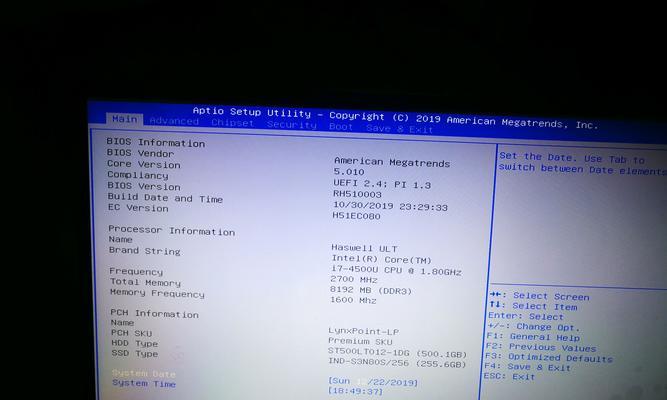Viewport: 667px width, 400px height.
Task: Click the BIOS Information heading
Action: [156, 142]
